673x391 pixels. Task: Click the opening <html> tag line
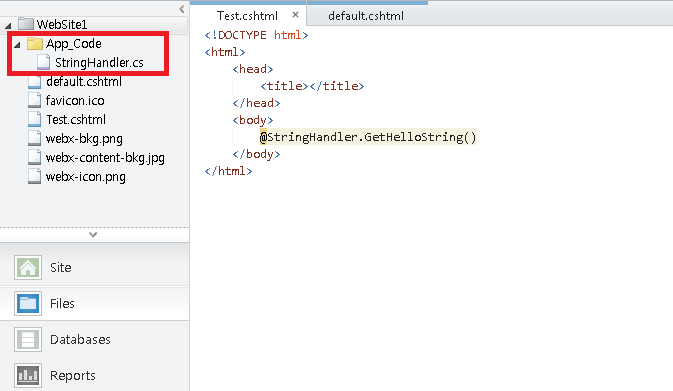click(225, 52)
